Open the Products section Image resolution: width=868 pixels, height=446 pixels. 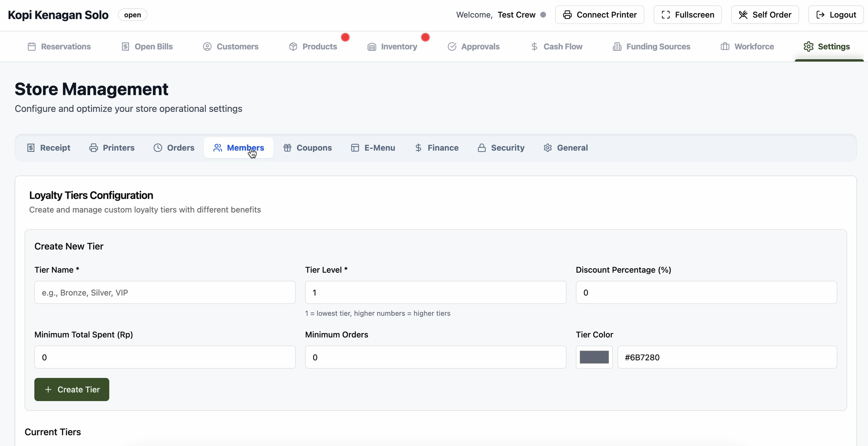pos(313,46)
